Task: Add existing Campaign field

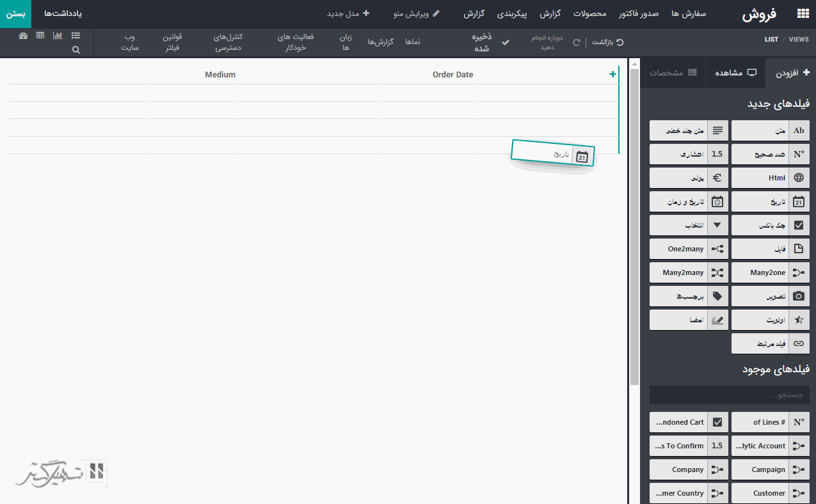Action: tap(771, 469)
